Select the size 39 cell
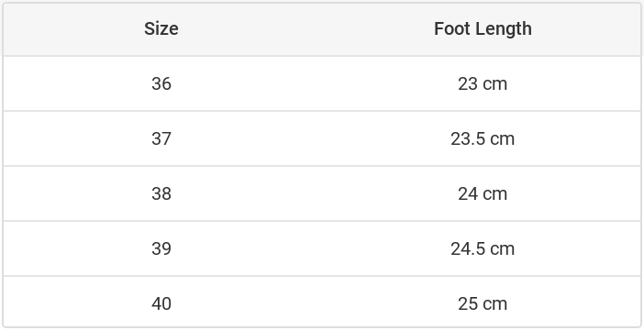The image size is (644, 330). tap(161, 248)
